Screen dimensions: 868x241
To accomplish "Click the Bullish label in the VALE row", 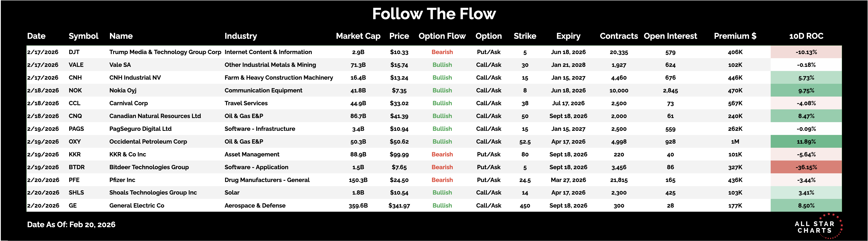I will coord(442,65).
